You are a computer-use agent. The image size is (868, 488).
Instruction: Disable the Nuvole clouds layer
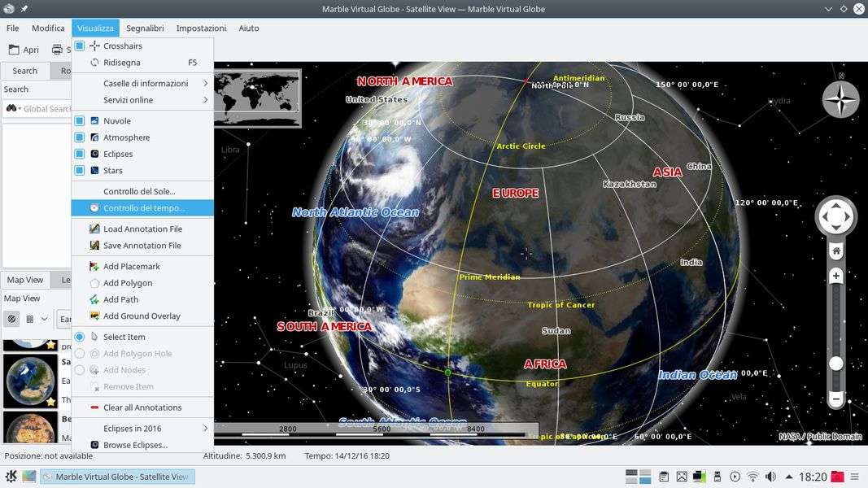click(x=80, y=121)
